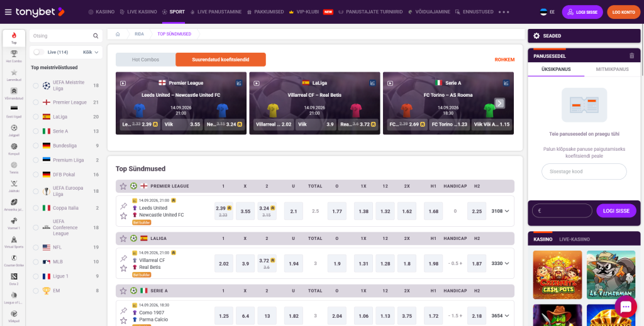The width and height of the screenshot is (644, 326).
Task: Bet on Viik 3.55 in Leeds card
Action: 182,124
